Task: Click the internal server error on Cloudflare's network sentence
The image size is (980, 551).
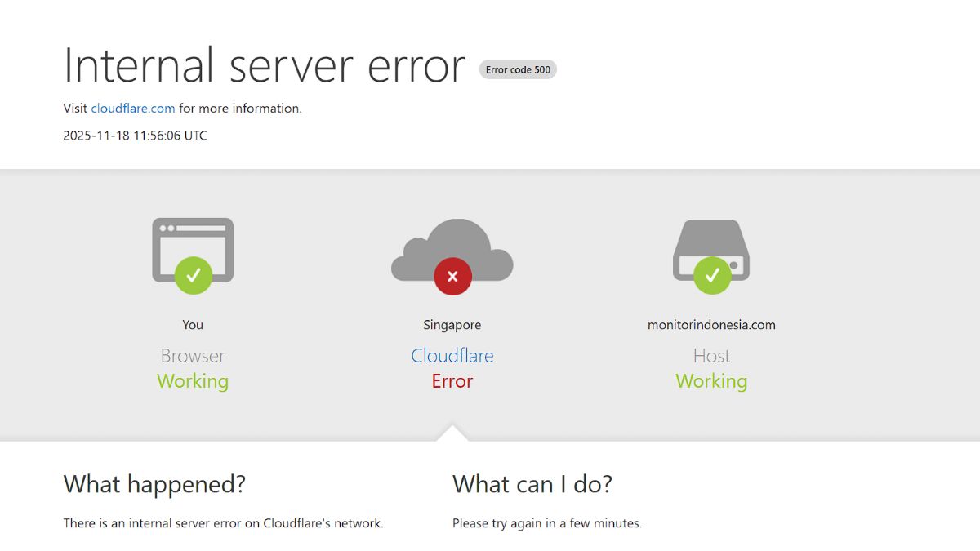Action: pos(223,523)
